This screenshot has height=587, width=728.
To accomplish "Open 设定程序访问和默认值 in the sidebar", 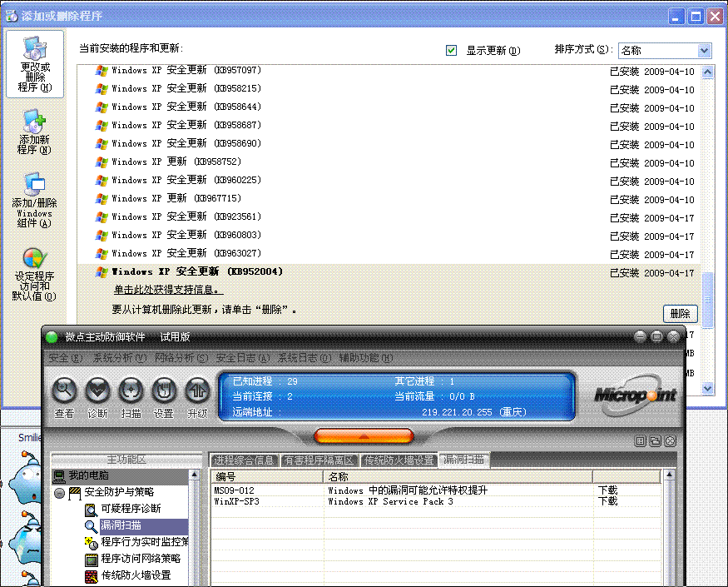I will tap(34, 274).
